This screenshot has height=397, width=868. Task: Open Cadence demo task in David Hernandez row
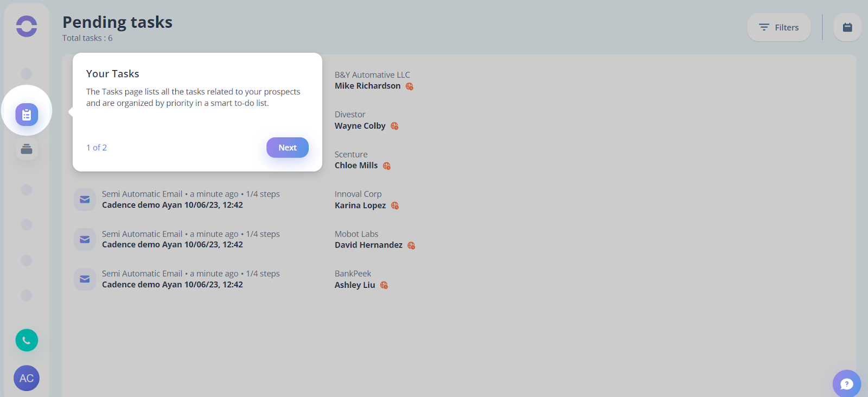pos(173,245)
